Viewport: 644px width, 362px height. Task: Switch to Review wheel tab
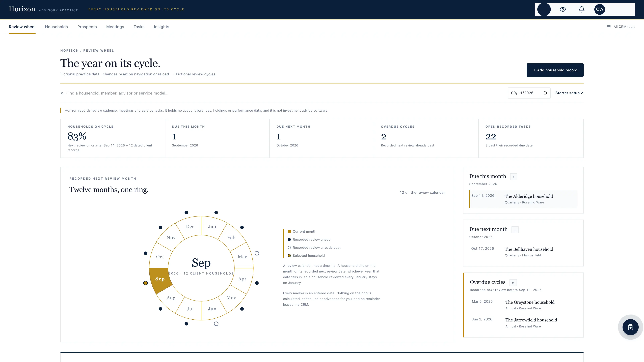[22, 27]
